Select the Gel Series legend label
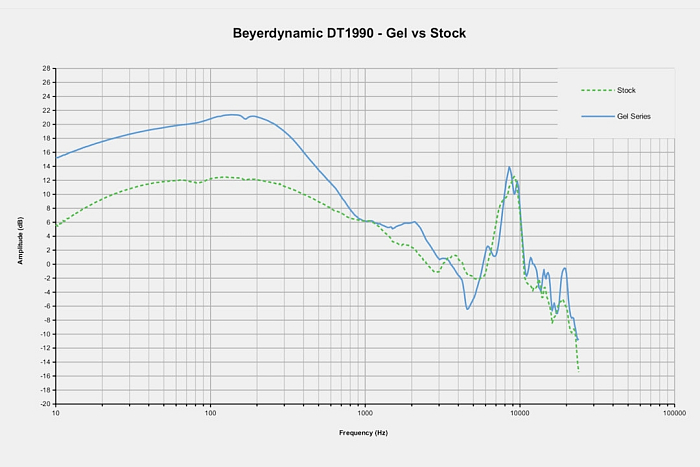Screen dimensions: 700x467 coord(634,117)
